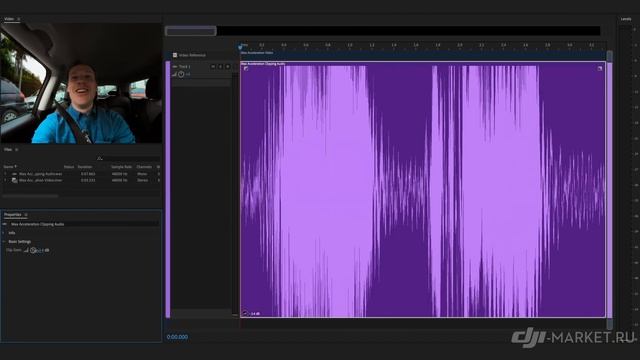Viewport: 640px width, 360px height.
Task: Click the playhead marker on the time ruler
Action: click(x=240, y=47)
